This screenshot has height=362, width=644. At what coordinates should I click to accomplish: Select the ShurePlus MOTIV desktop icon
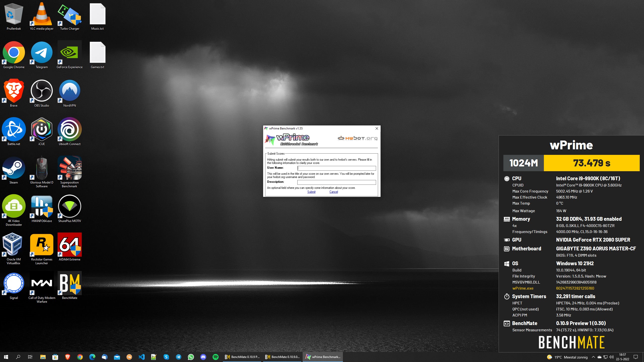point(70,209)
